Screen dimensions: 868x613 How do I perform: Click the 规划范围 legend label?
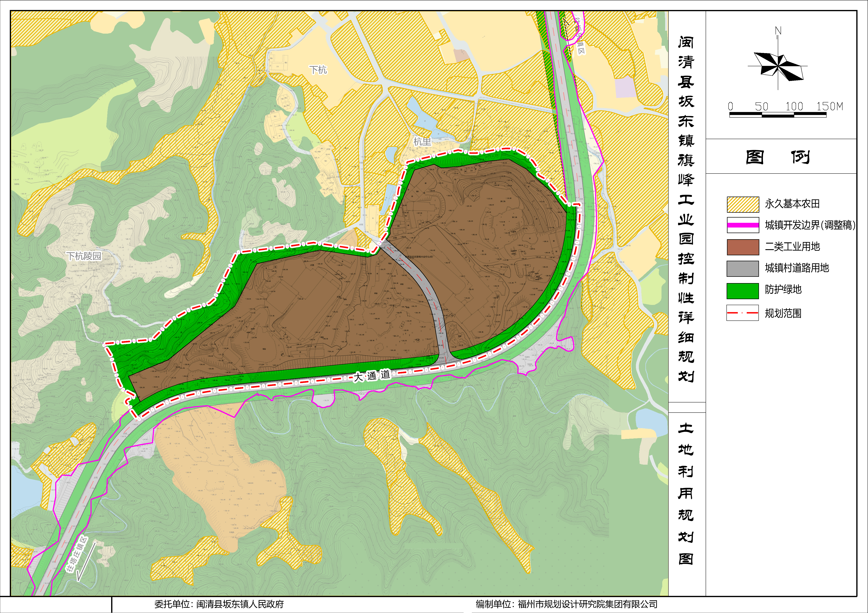[783, 313]
